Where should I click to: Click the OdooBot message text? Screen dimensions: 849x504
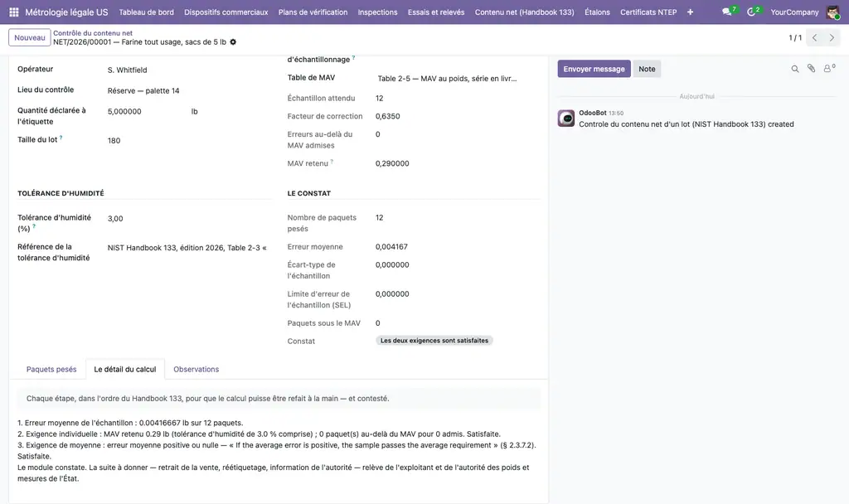(x=686, y=124)
